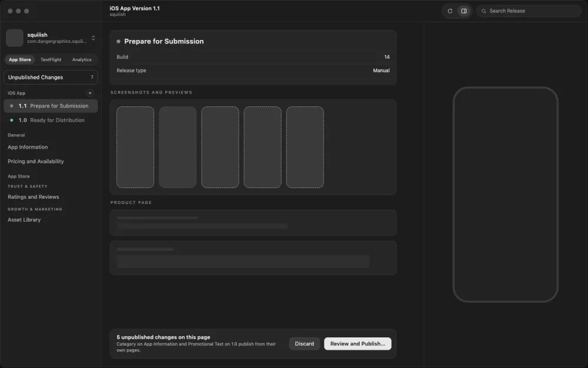Select the second screenshot placeholder
This screenshot has width=588, height=368.
pyautogui.click(x=178, y=148)
